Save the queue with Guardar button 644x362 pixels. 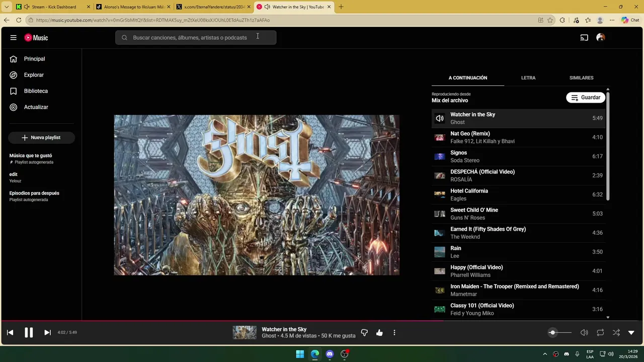586,98
